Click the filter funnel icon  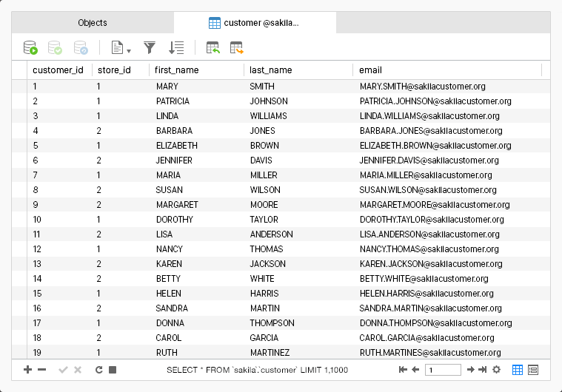pyautogui.click(x=150, y=48)
